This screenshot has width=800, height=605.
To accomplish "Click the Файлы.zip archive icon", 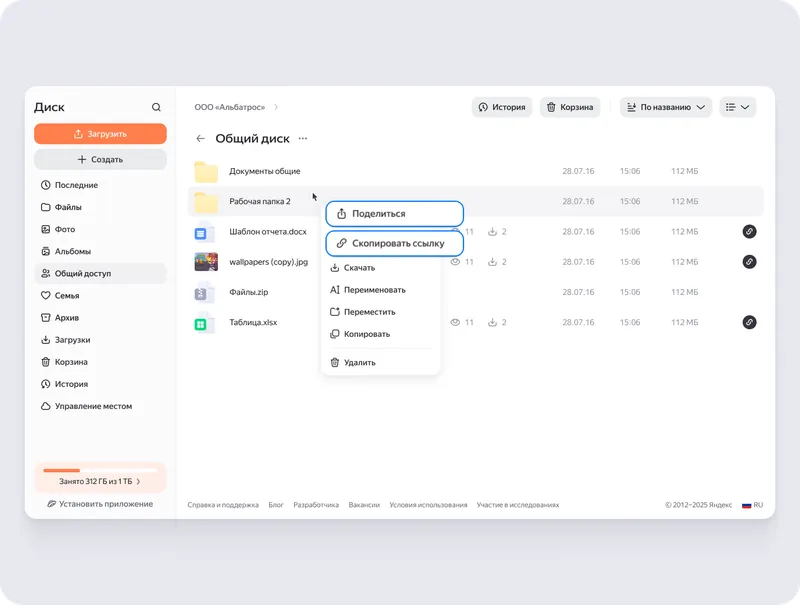I will 204,292.
